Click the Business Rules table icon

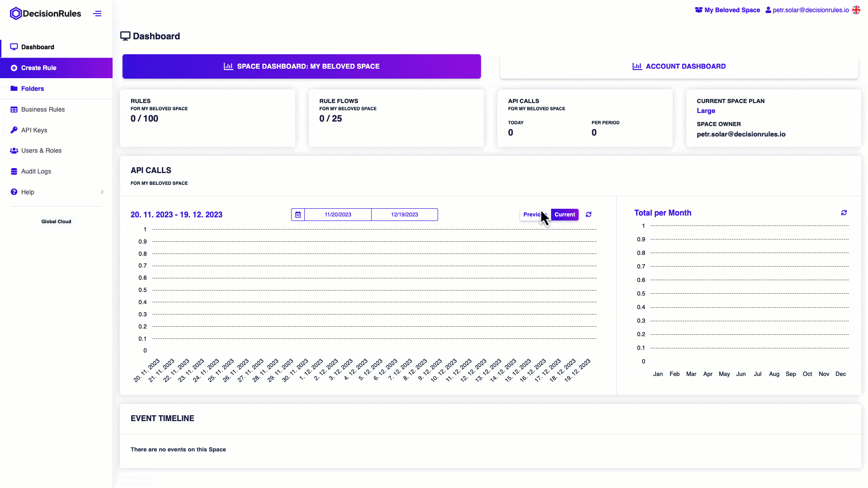coord(14,109)
